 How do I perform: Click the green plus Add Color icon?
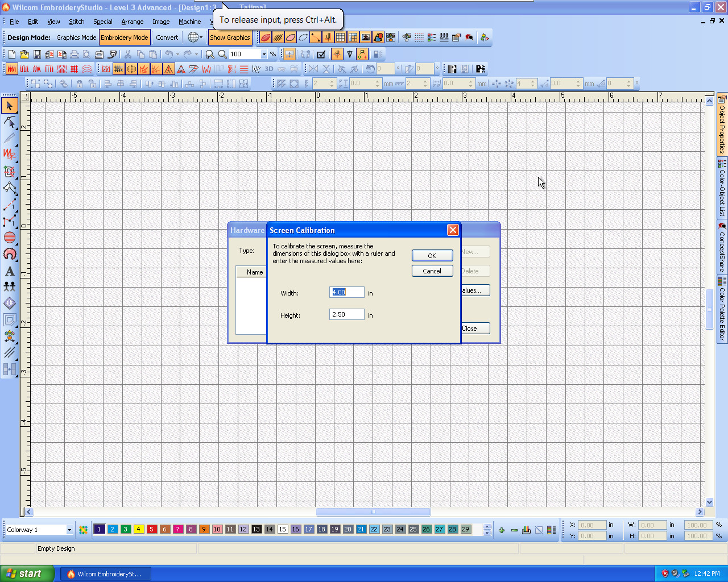pos(502,530)
